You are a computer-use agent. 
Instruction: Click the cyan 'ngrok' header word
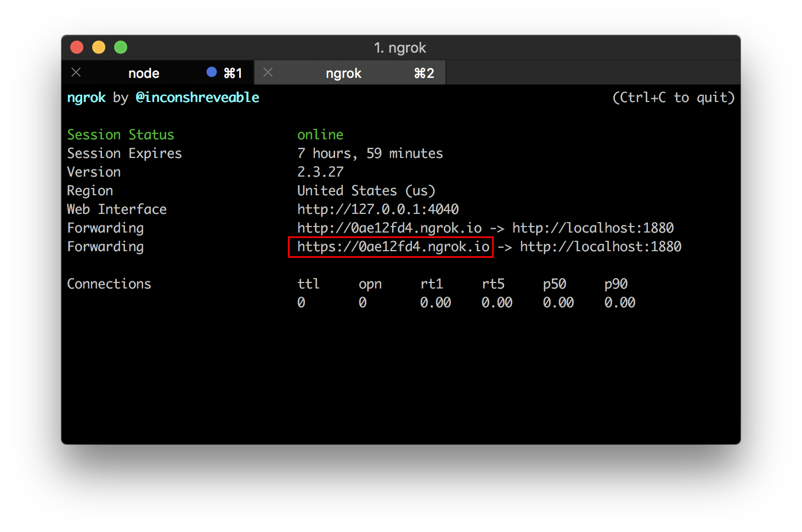(x=86, y=98)
